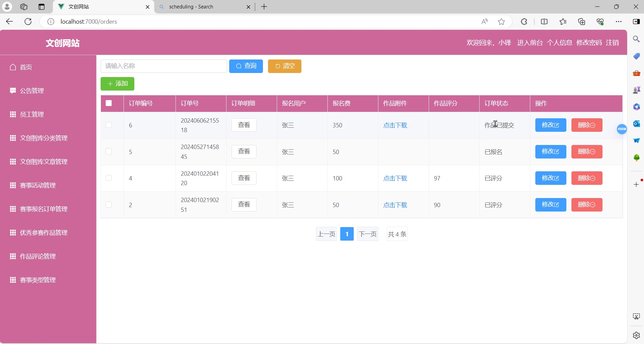Click the read aloud icon in address bar
Viewport: 644px width, 344px height.
[485, 22]
